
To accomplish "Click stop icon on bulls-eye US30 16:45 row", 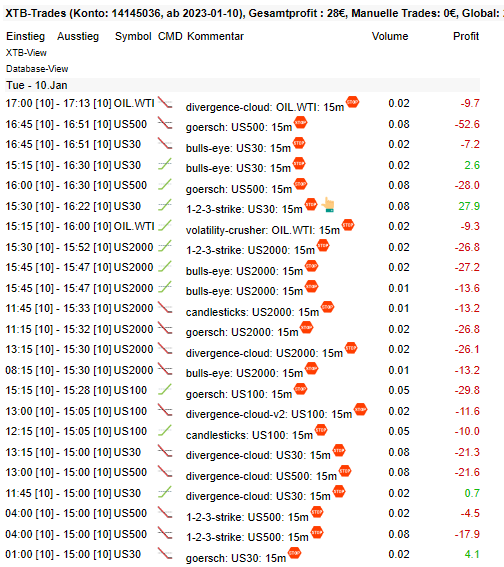I will pyautogui.click(x=299, y=143).
